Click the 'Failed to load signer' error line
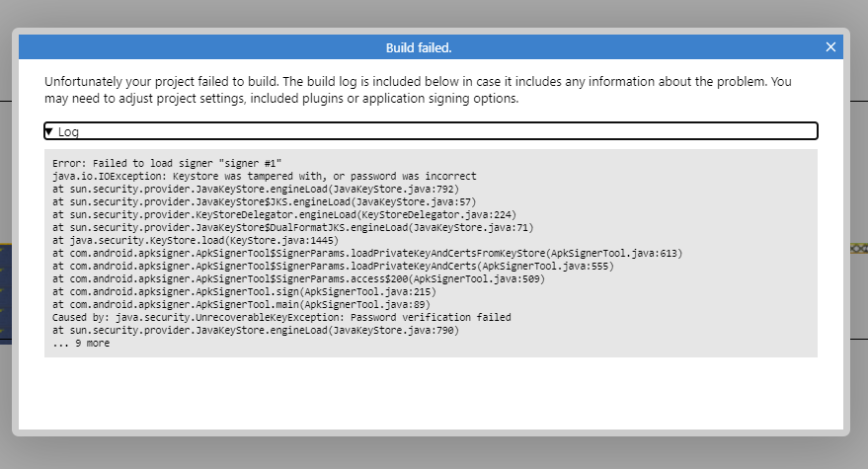The image size is (868, 469). tap(167, 163)
